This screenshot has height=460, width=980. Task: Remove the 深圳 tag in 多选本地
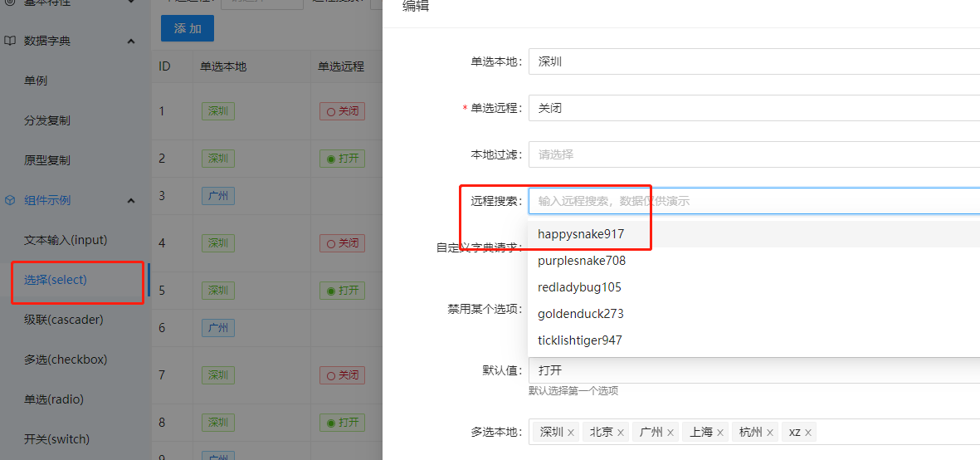pos(571,433)
